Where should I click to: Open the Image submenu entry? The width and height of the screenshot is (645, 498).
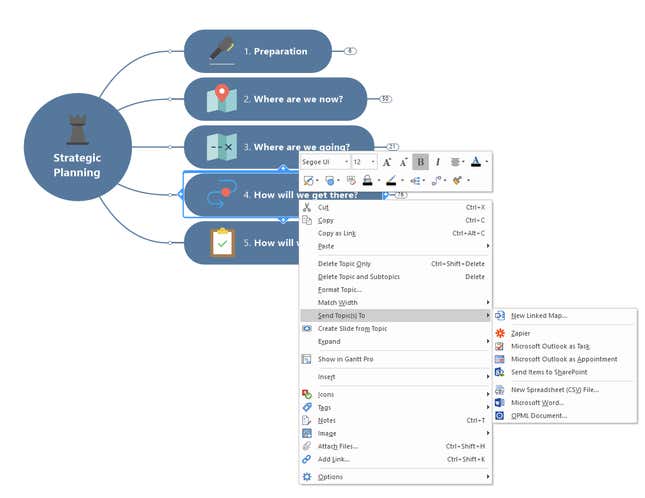[x=396, y=433]
